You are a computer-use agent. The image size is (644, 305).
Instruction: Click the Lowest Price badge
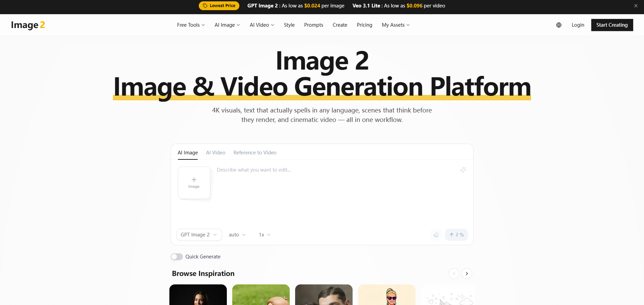tap(219, 5)
